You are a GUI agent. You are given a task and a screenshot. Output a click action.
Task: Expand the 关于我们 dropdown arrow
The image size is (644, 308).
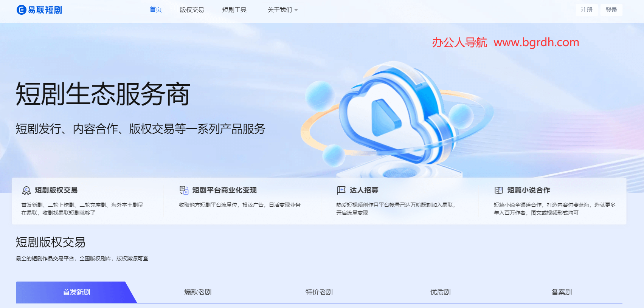[x=296, y=10]
